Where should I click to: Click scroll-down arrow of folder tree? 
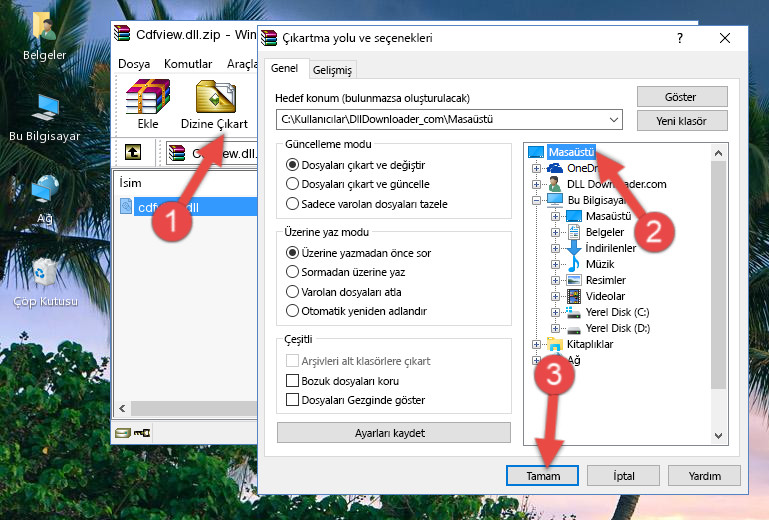(x=718, y=436)
